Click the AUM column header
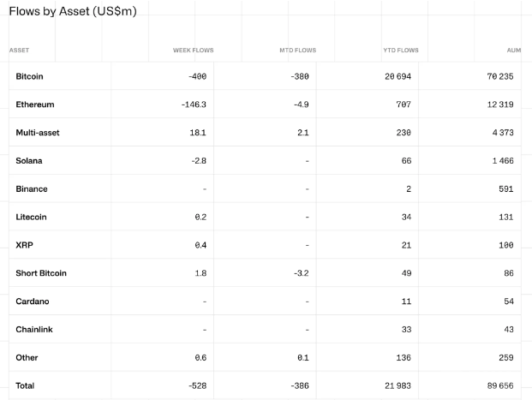532x400 pixels. pyautogui.click(x=514, y=51)
